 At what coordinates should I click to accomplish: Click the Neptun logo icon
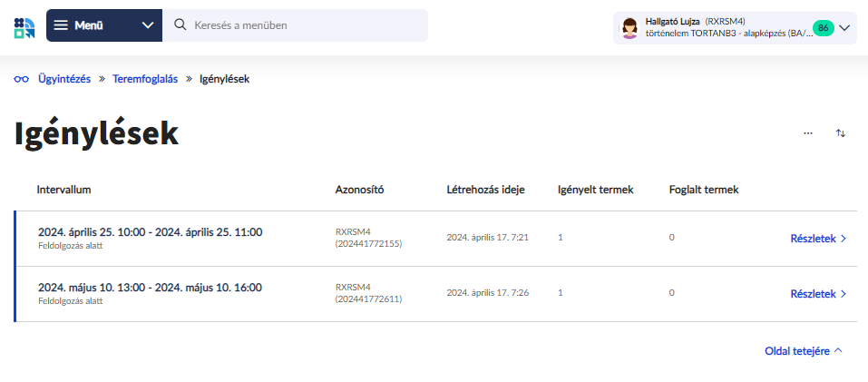point(24,26)
